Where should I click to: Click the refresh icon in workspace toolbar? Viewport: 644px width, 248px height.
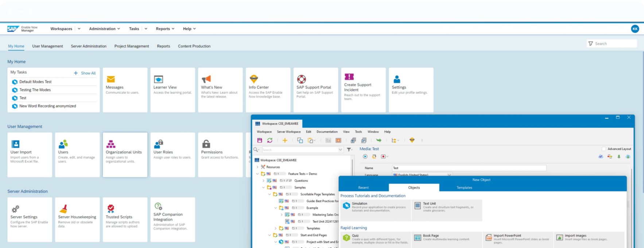270,140
